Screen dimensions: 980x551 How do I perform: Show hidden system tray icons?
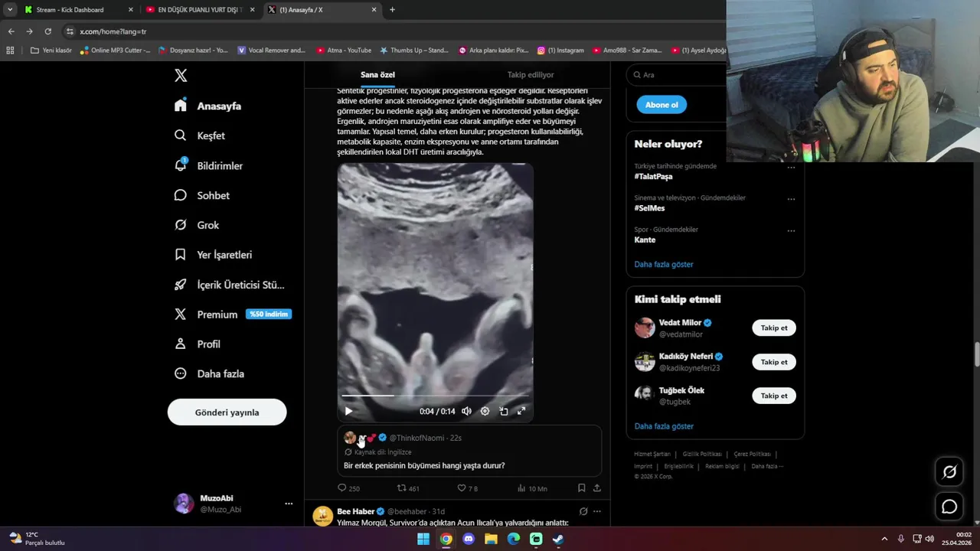[x=884, y=539]
